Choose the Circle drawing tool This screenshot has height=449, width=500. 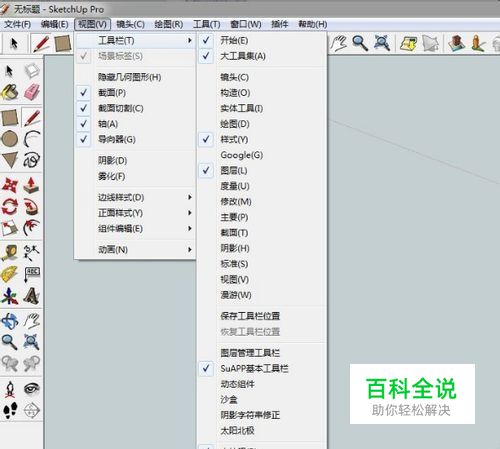click(10, 139)
